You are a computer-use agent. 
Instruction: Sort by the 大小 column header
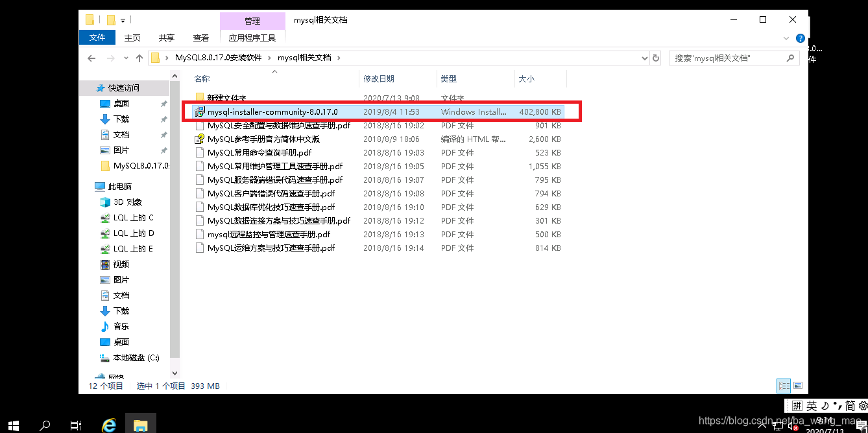coord(526,78)
